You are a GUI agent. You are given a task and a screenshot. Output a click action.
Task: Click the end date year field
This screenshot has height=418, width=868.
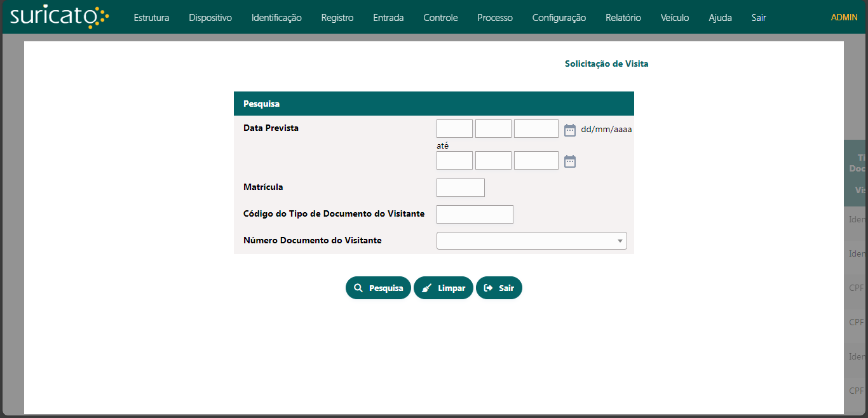point(536,161)
